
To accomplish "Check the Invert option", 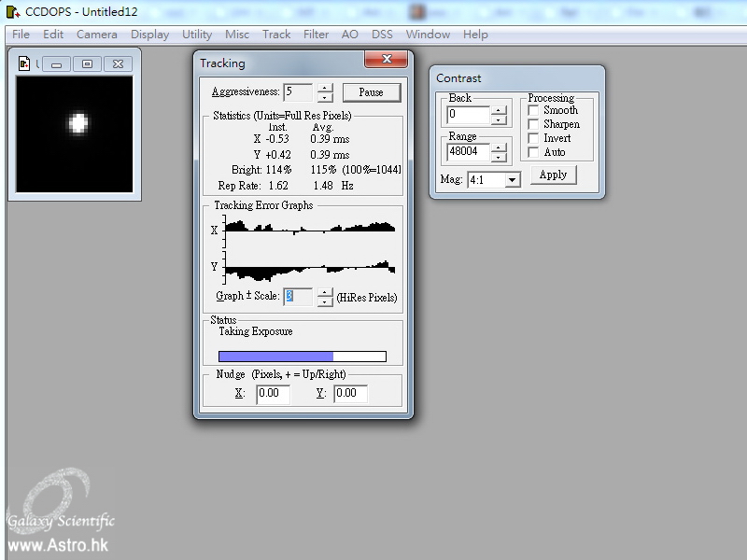I will (x=534, y=138).
